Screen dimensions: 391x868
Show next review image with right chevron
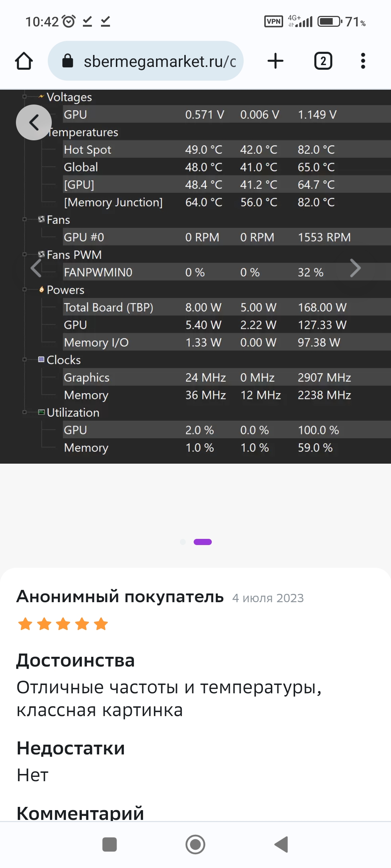pyautogui.click(x=355, y=268)
